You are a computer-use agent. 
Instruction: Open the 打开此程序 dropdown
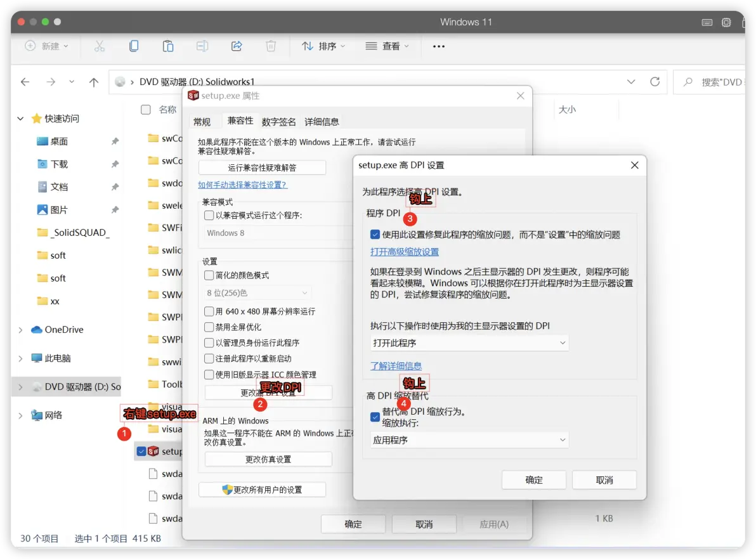coord(469,342)
